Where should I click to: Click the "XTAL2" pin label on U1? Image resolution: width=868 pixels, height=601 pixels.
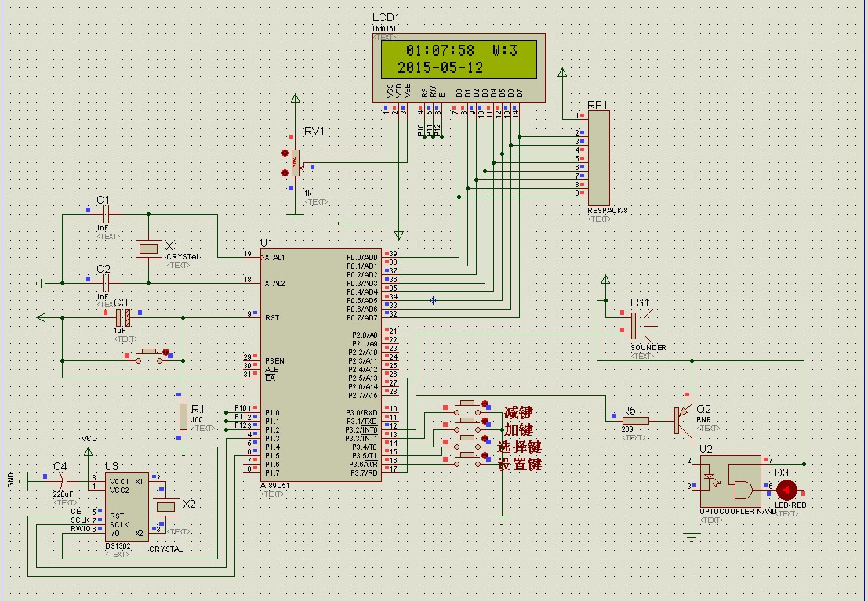point(274,284)
